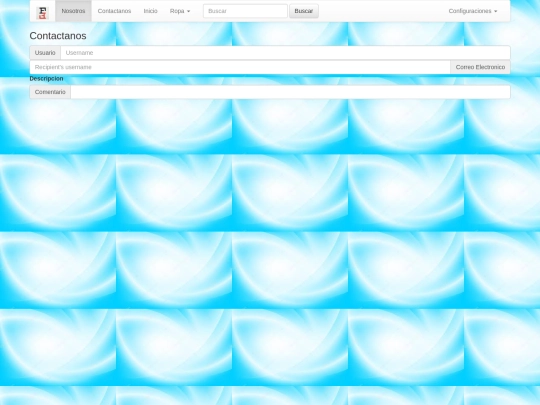Click into the Username input field

285,53
